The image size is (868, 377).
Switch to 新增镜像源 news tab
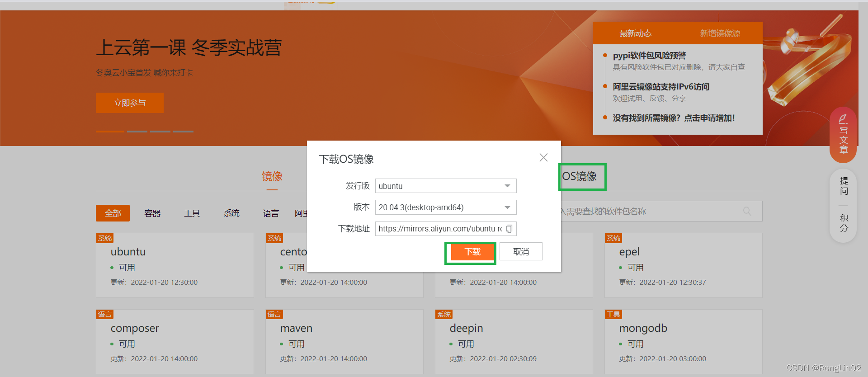(720, 33)
